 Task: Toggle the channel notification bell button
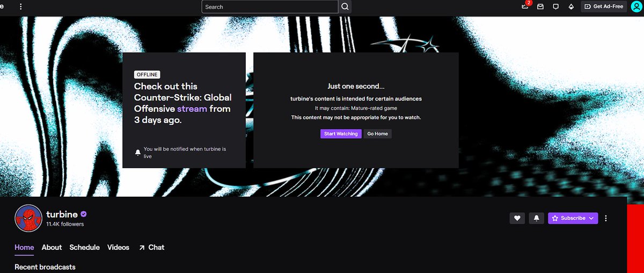pyautogui.click(x=536, y=218)
